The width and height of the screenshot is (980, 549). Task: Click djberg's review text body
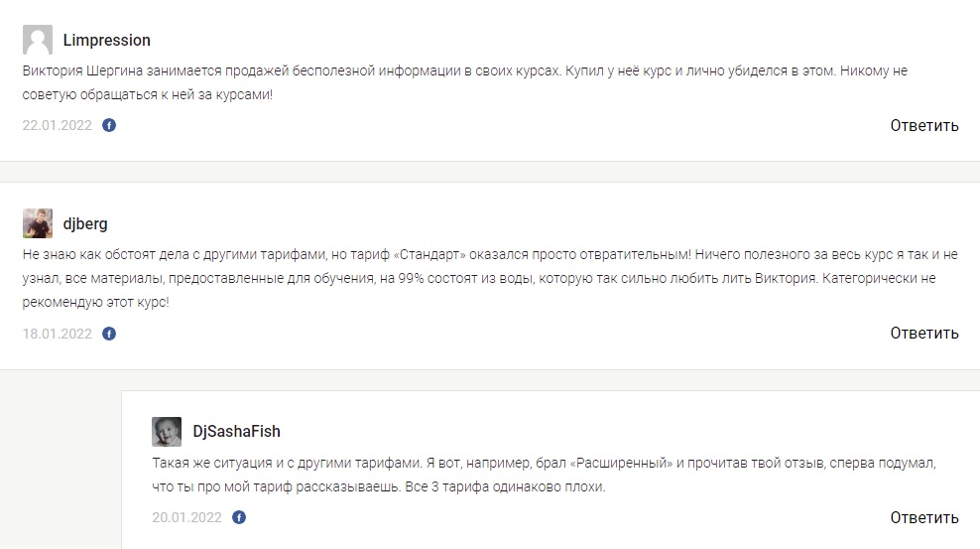(476, 278)
